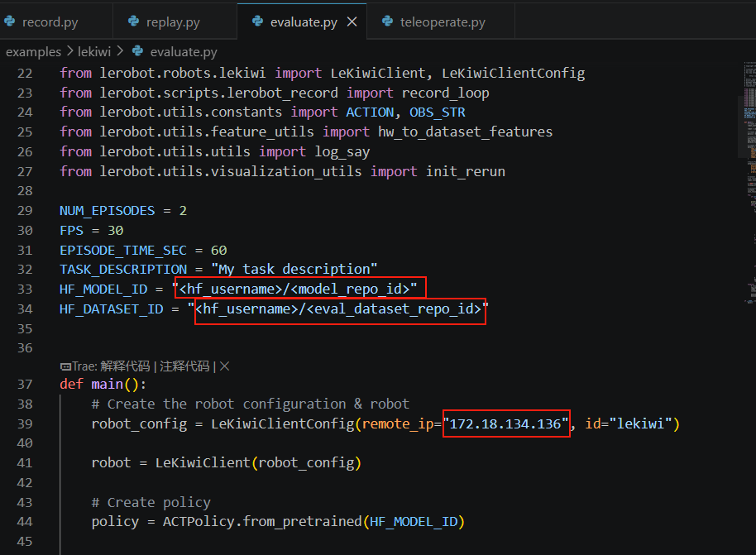Select the evaluate.py tab
The width and height of the screenshot is (756, 555).
(304, 22)
